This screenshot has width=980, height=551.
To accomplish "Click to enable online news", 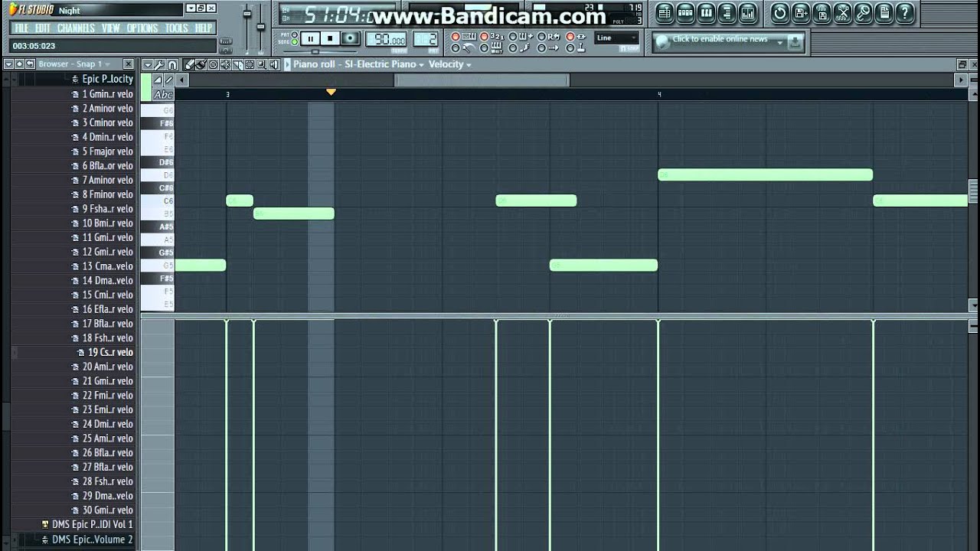I will (x=720, y=39).
